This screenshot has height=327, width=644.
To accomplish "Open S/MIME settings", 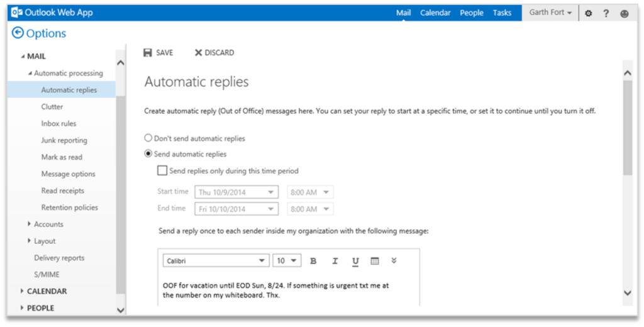I will (x=47, y=274).
